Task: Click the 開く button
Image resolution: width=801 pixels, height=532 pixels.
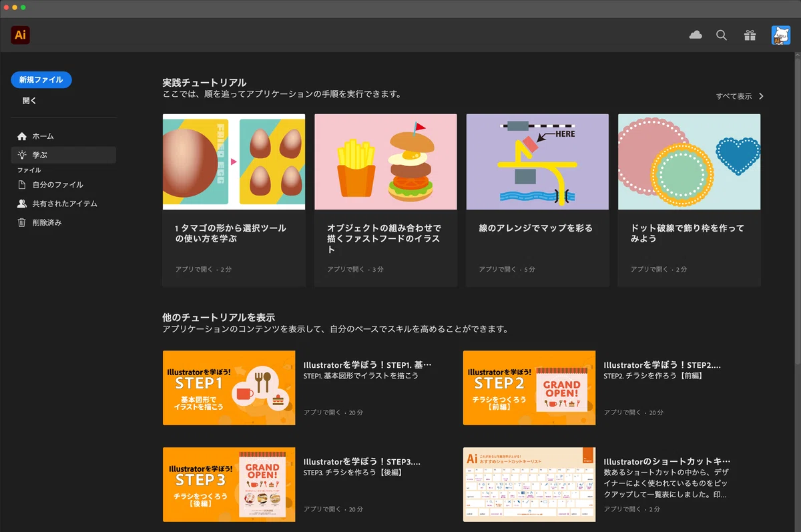Action: click(29, 101)
